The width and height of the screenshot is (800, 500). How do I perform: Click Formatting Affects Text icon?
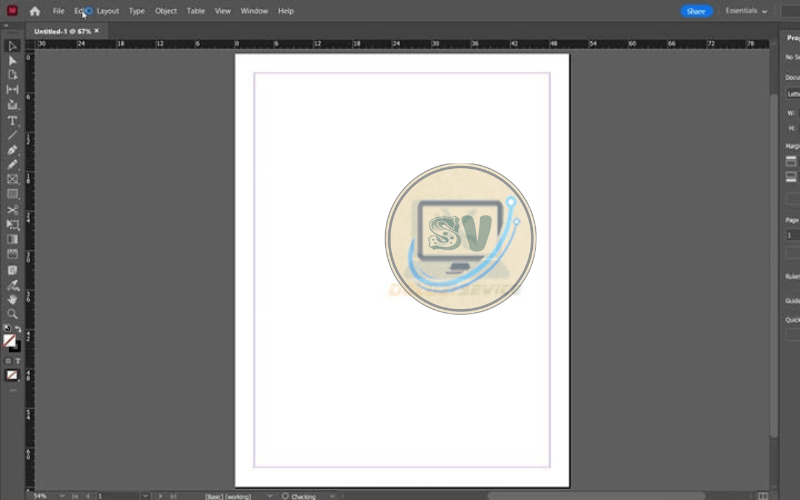(x=17, y=361)
